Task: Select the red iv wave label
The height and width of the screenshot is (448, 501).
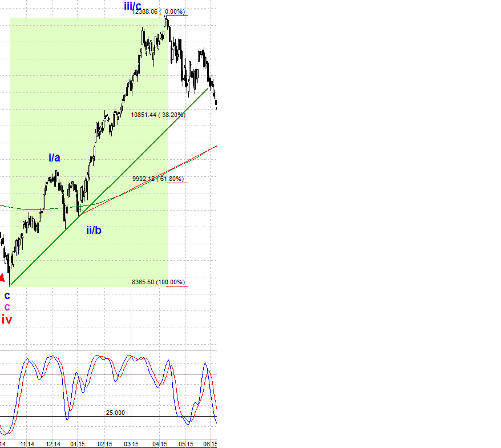Action: point(6,320)
